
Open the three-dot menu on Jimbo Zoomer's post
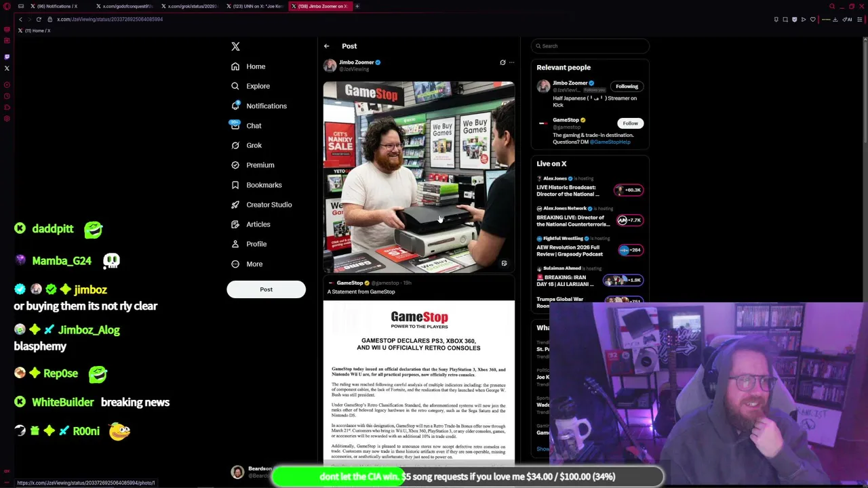tap(511, 62)
